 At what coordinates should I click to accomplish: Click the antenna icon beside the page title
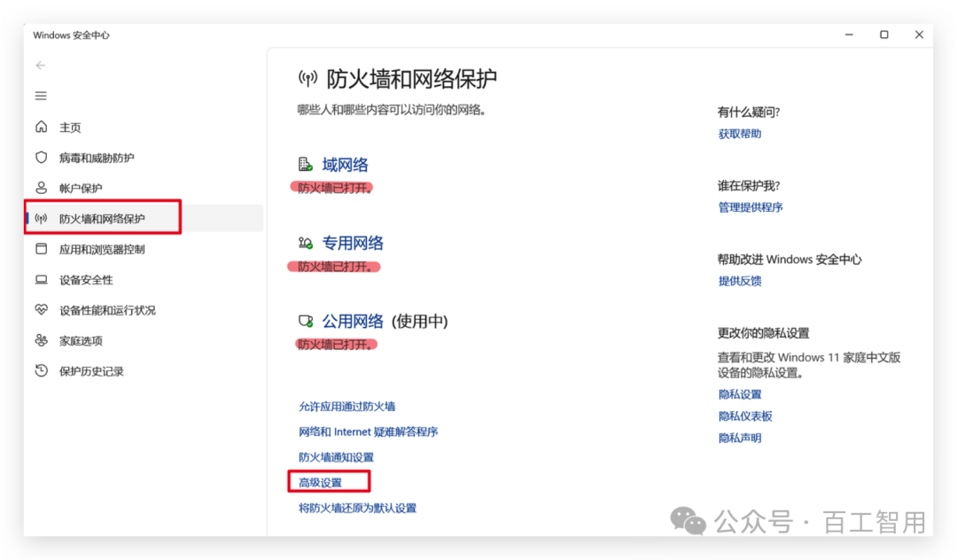[x=307, y=78]
